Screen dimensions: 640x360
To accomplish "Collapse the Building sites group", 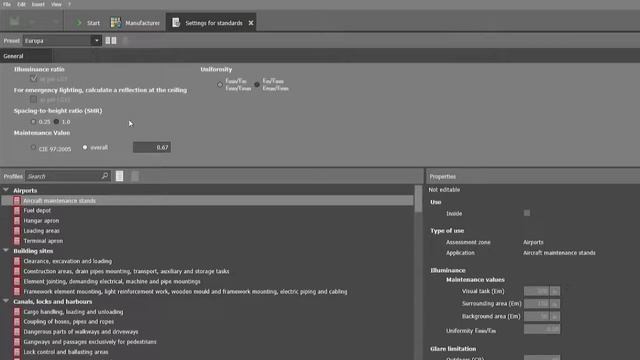I will point(6,250).
